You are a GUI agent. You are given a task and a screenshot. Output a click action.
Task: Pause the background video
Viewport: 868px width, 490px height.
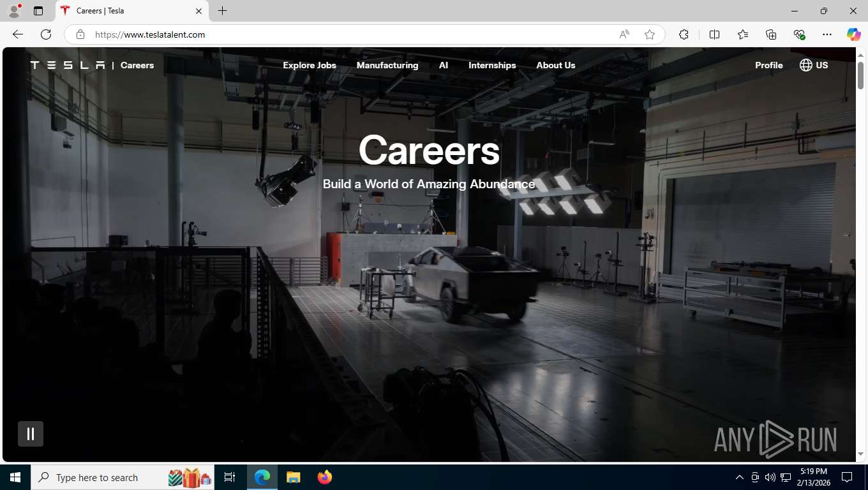[x=31, y=434]
